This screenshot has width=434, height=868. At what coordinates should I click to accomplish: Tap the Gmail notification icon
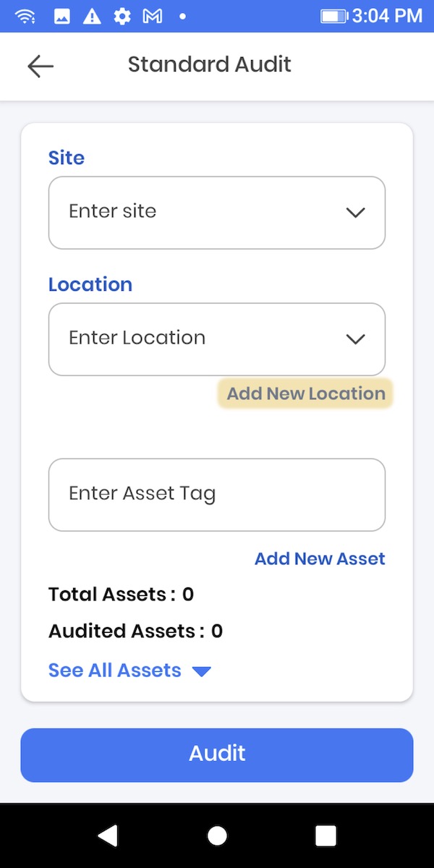152,16
